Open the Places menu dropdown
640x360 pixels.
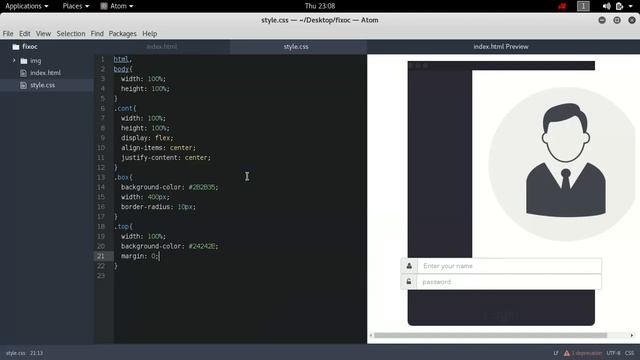76,6
